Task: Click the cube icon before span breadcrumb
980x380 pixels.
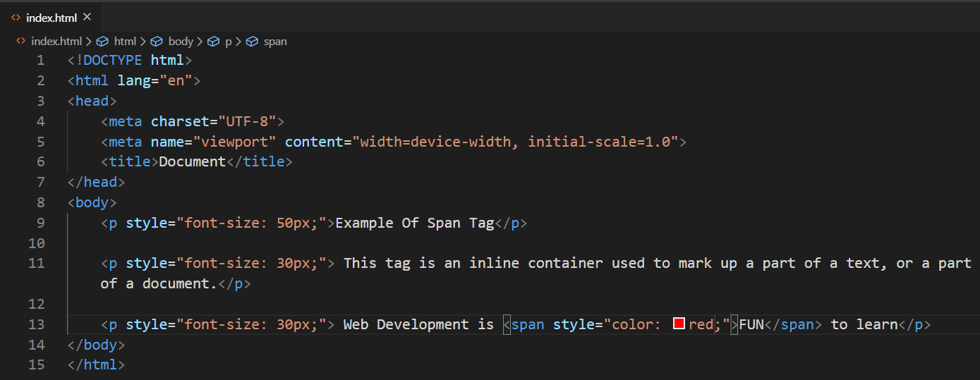Action: 252,42
